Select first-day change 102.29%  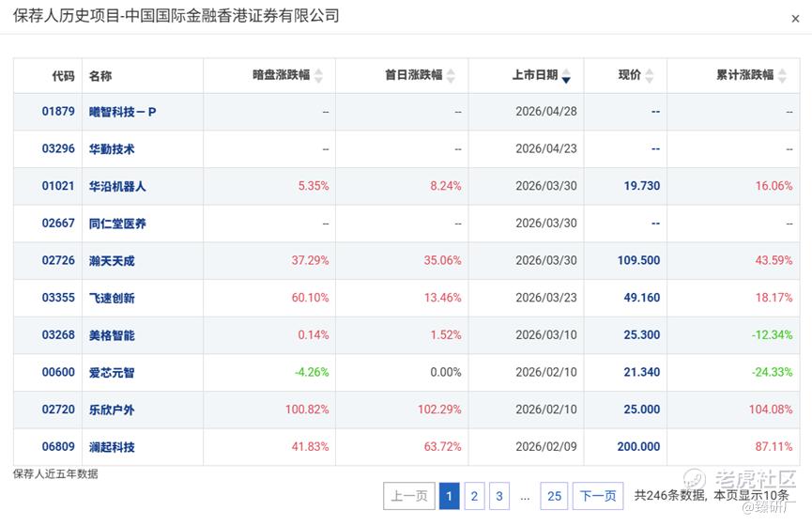pos(439,410)
